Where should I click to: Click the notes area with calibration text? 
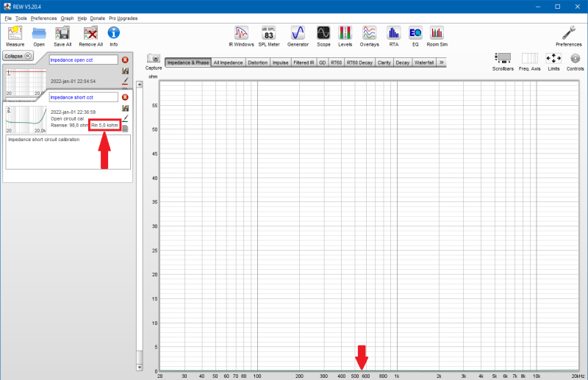click(68, 152)
